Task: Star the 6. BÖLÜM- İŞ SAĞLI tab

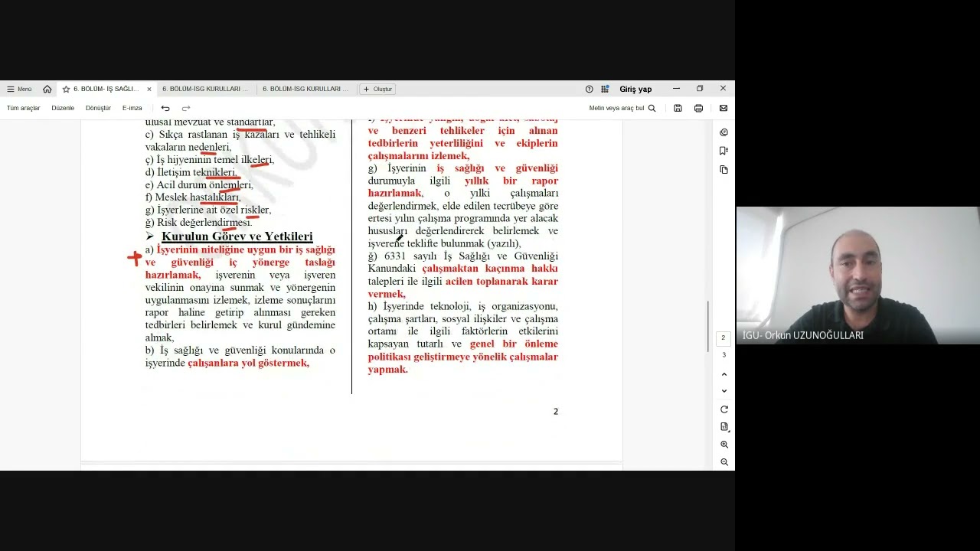Action: point(66,89)
